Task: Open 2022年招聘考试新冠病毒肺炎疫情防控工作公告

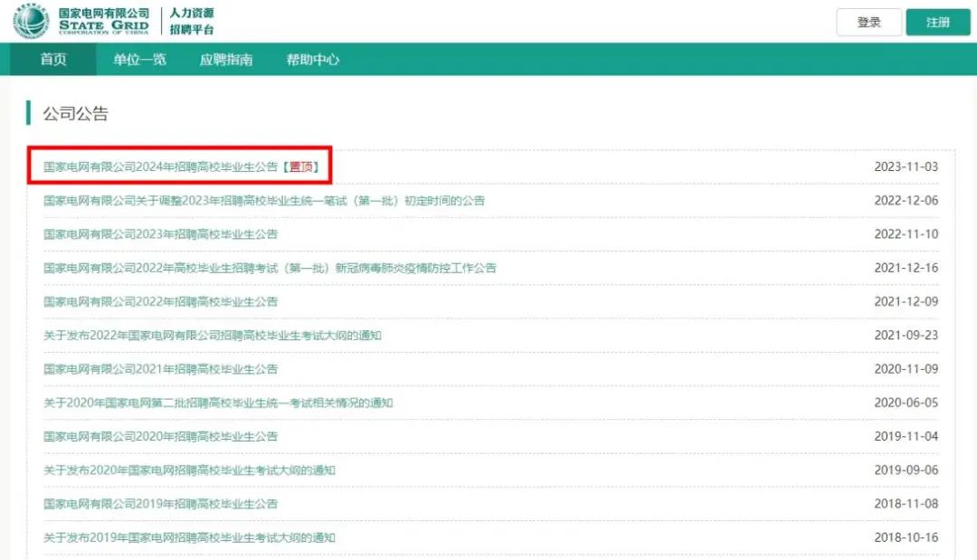Action: (x=270, y=268)
